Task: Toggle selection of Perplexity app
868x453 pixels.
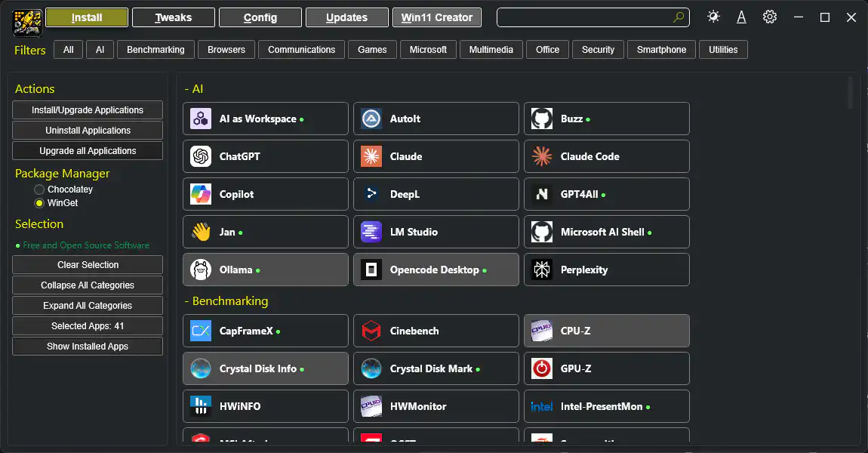Action: pos(607,270)
